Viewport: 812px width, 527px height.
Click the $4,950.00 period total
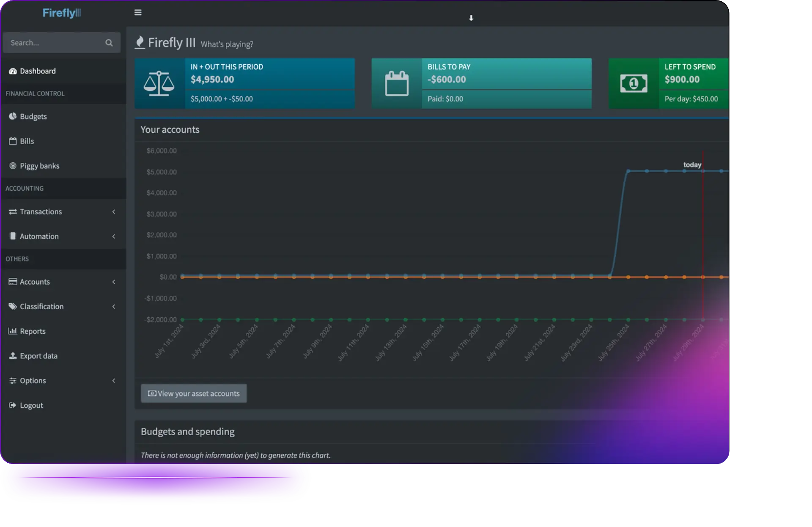click(212, 80)
